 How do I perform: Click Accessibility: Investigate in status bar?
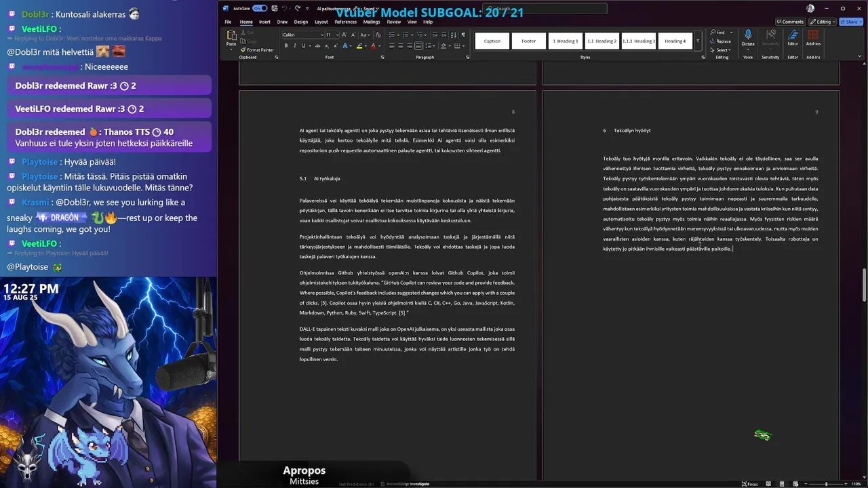tap(405, 484)
